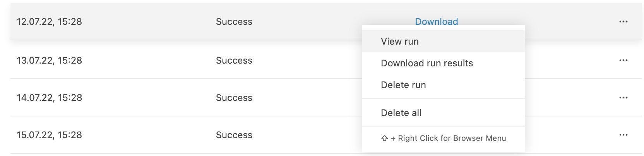
Task: Click the Right Click for Browser Menu hint
Action: click(x=452, y=139)
